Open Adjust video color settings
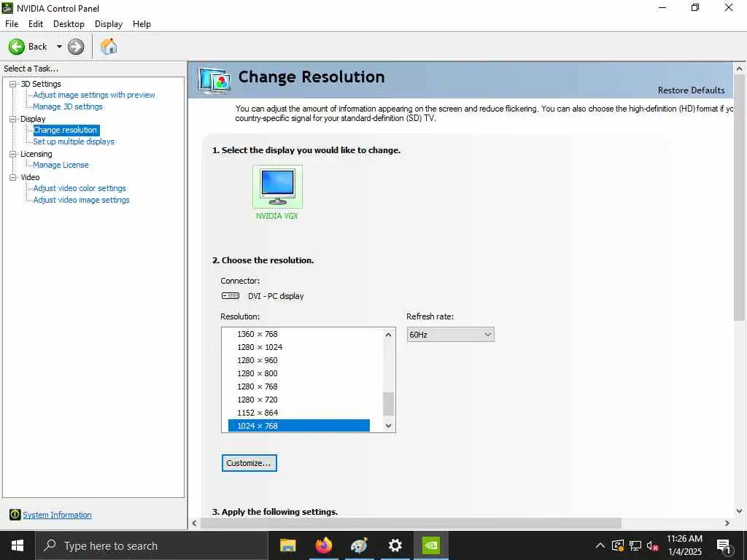The image size is (747, 560). click(80, 188)
